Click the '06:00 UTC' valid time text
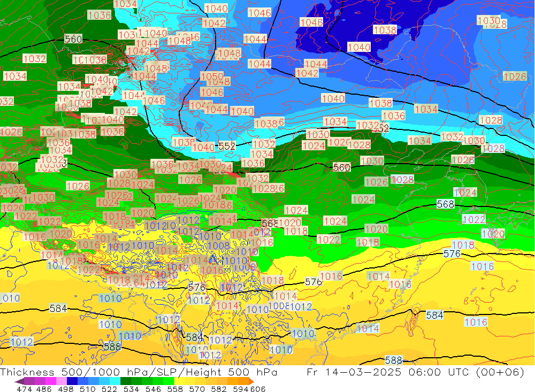The height and width of the screenshot is (392, 535). click(x=439, y=372)
